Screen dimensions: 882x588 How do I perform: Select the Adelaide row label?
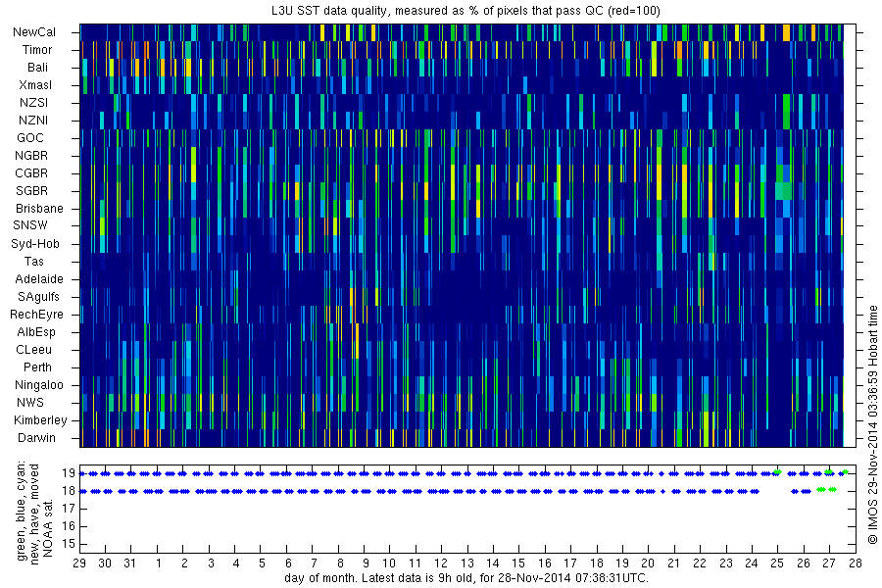[39, 279]
